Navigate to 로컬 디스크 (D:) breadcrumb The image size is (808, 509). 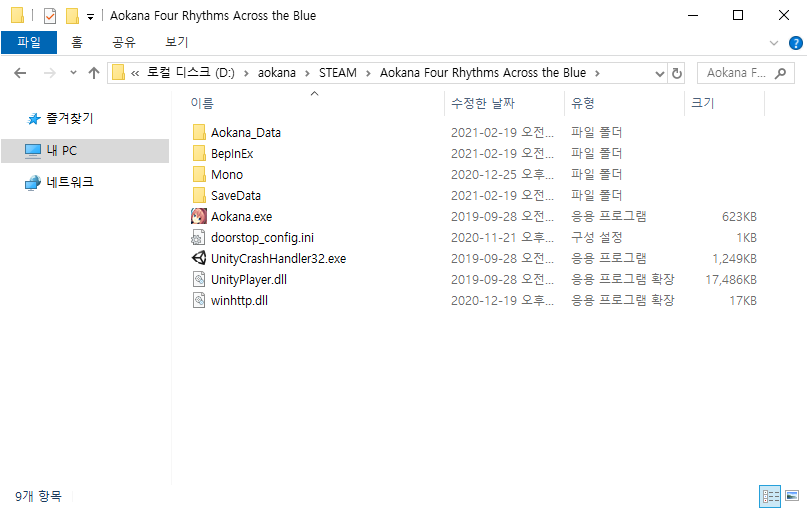[191, 73]
